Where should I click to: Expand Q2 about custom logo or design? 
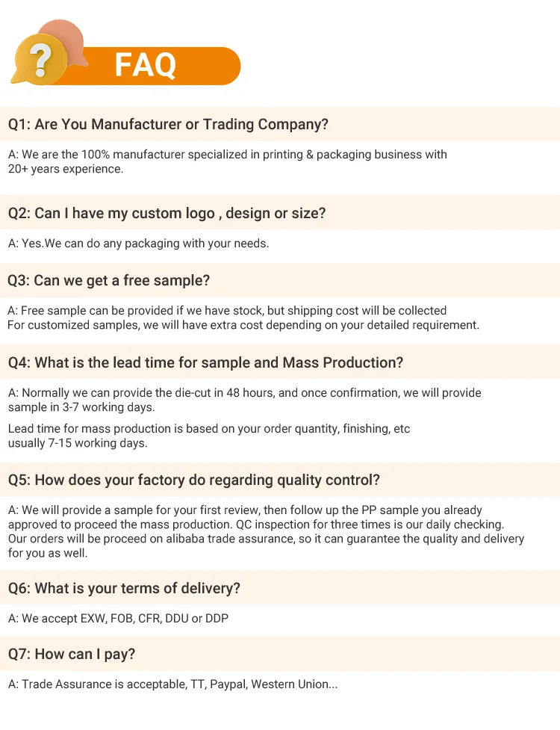167,214
